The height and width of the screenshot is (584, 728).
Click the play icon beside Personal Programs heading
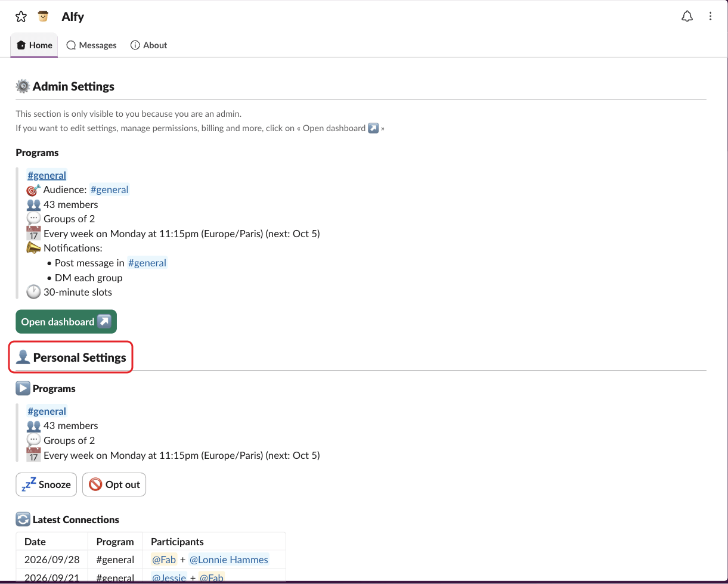point(23,389)
